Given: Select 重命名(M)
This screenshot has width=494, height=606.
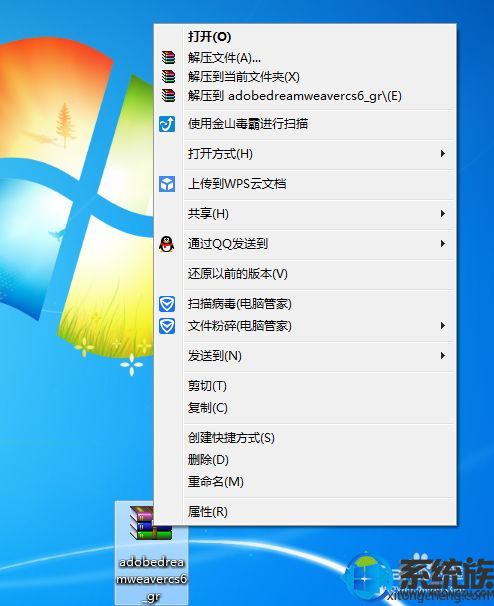Looking at the screenshot, I should [305, 482].
